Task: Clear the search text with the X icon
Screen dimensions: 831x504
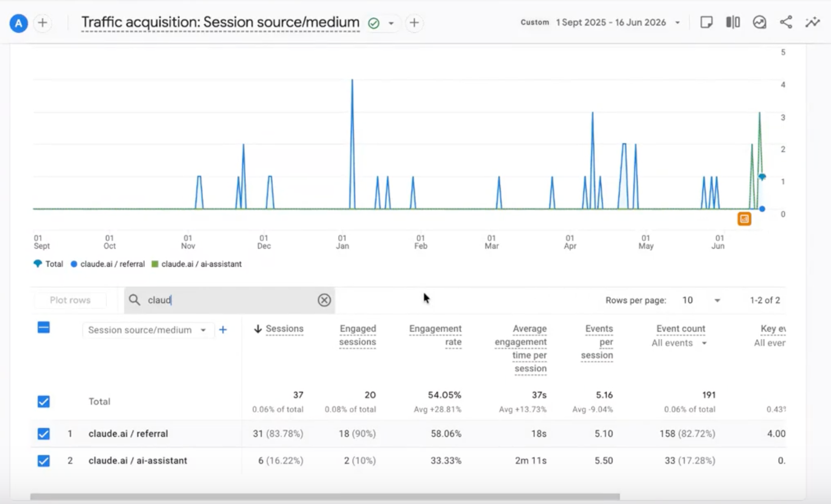Action: pos(324,300)
